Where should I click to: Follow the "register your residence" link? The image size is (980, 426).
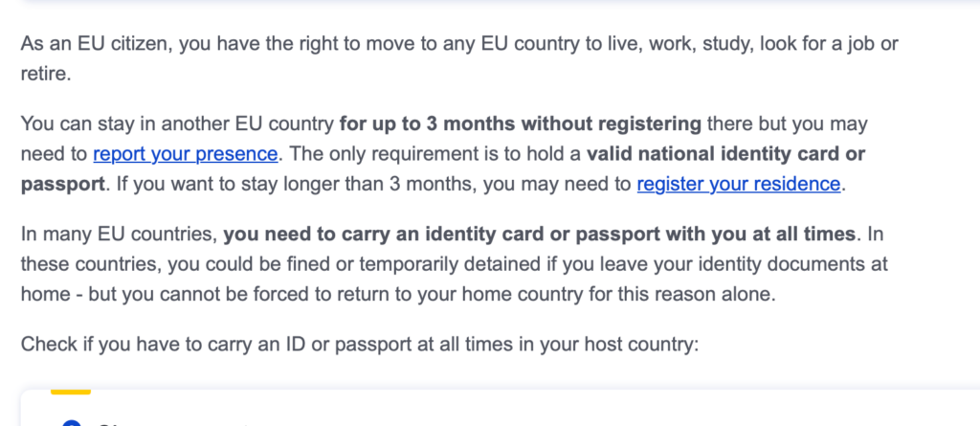coord(739,185)
